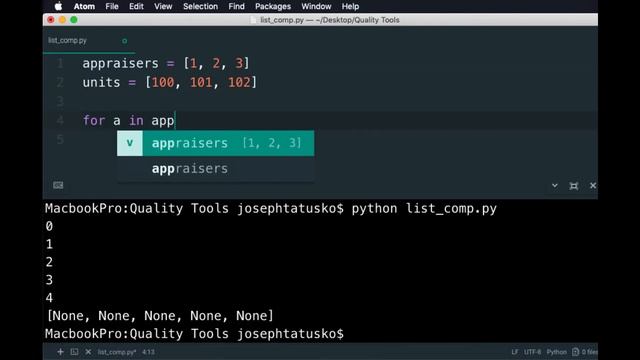Viewport: 640px width, 360px height.
Task: Open the File menu
Action: [x=112, y=7]
